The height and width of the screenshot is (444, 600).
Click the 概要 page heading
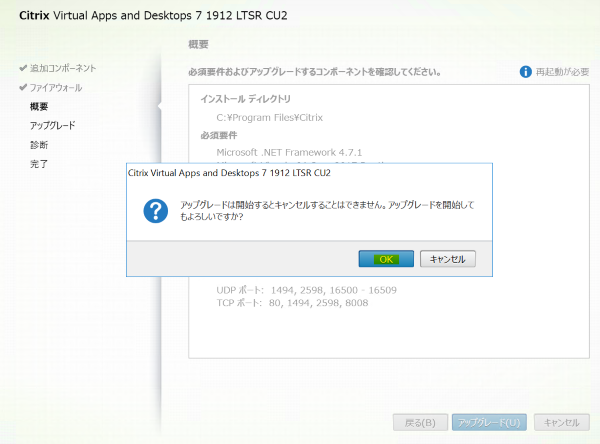pyautogui.click(x=198, y=44)
